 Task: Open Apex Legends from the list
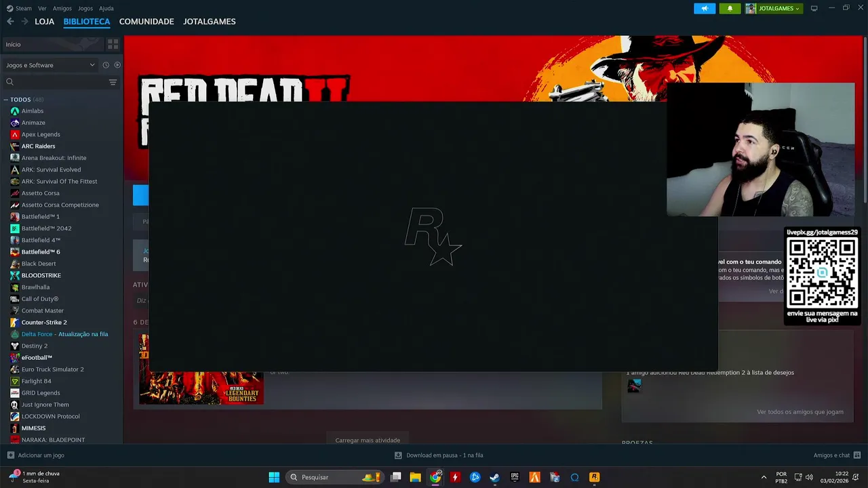coord(41,134)
